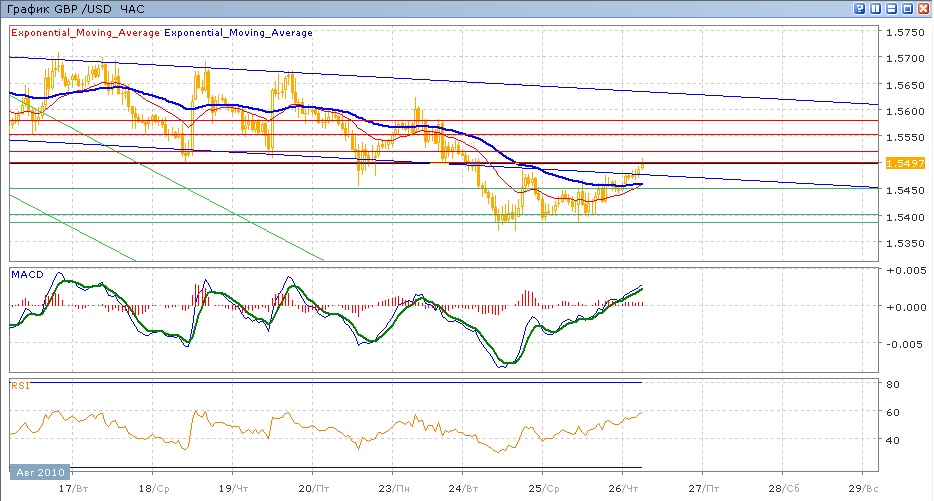Click the 26/Чт date on time axis
934x501 pixels.
(x=622, y=489)
